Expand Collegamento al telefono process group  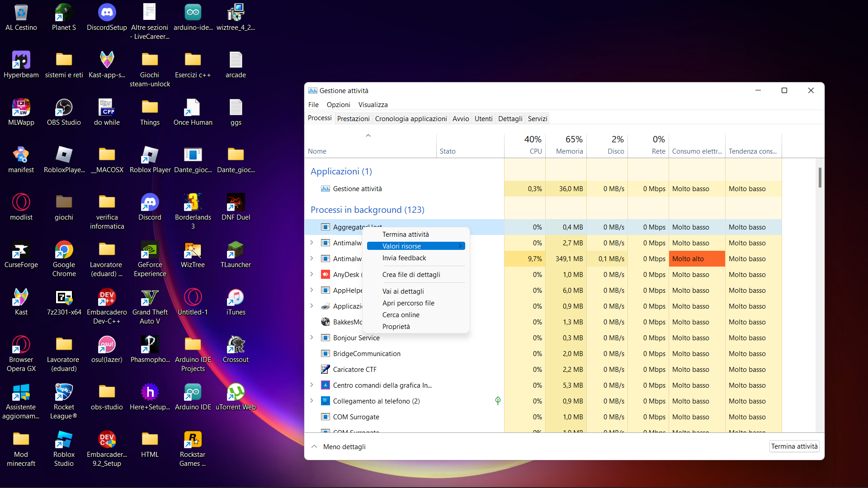click(x=311, y=401)
